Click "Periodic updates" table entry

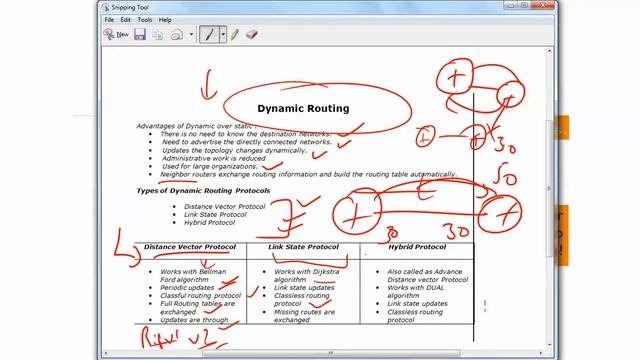[187, 288]
